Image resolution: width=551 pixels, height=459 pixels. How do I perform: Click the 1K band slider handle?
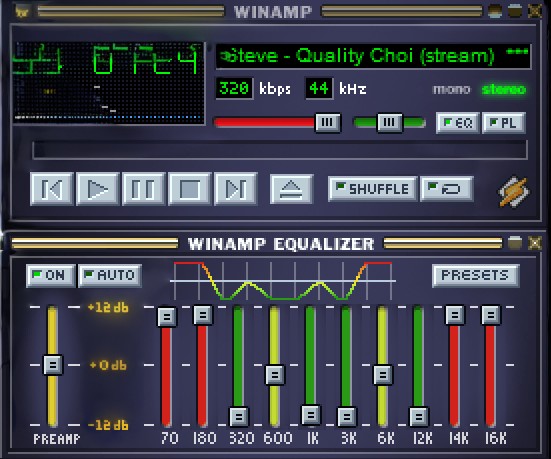pyautogui.click(x=311, y=415)
